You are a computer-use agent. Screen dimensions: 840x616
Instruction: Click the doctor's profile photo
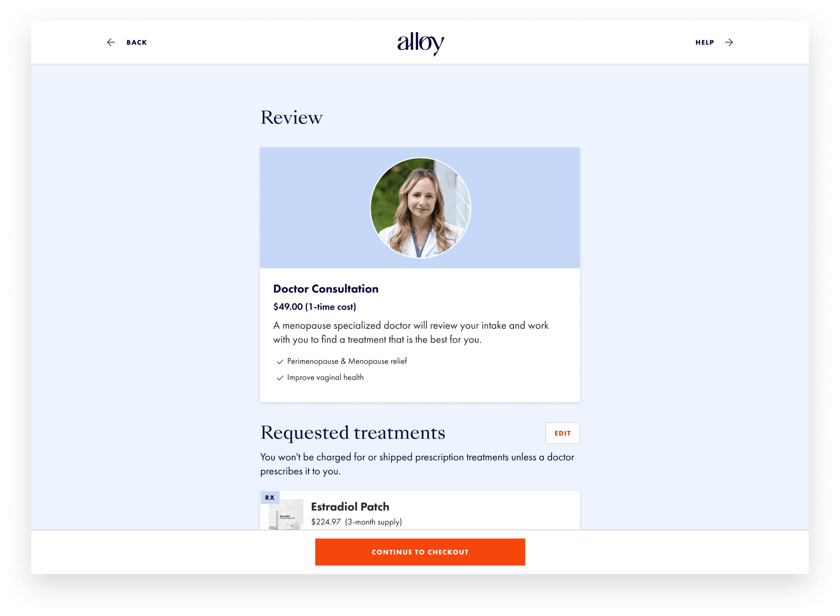tap(420, 208)
